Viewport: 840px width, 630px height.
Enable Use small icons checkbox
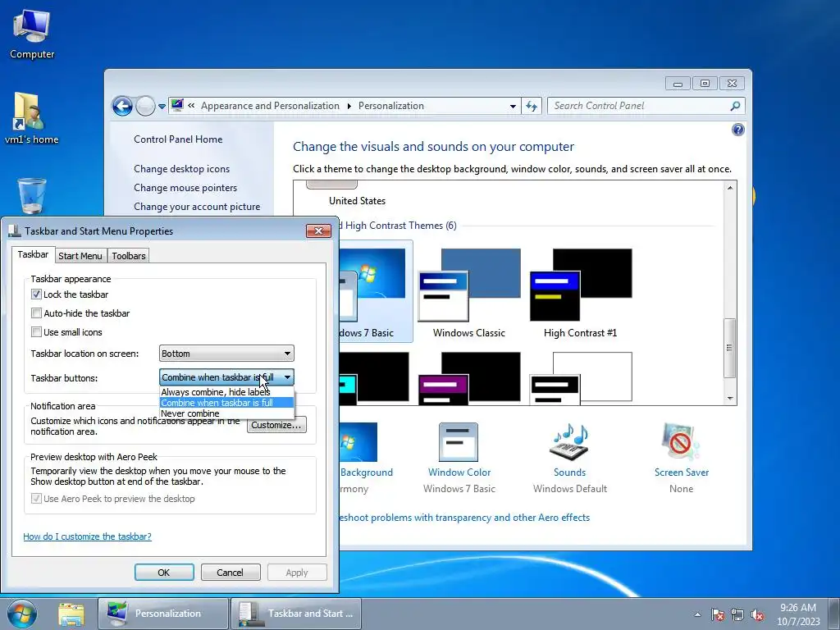[x=36, y=331]
